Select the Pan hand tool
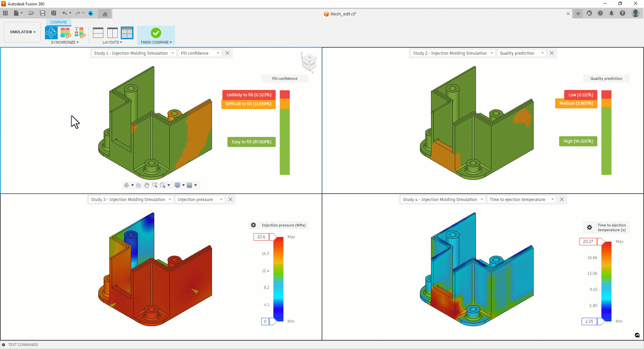This screenshot has height=349, width=644. tap(147, 185)
